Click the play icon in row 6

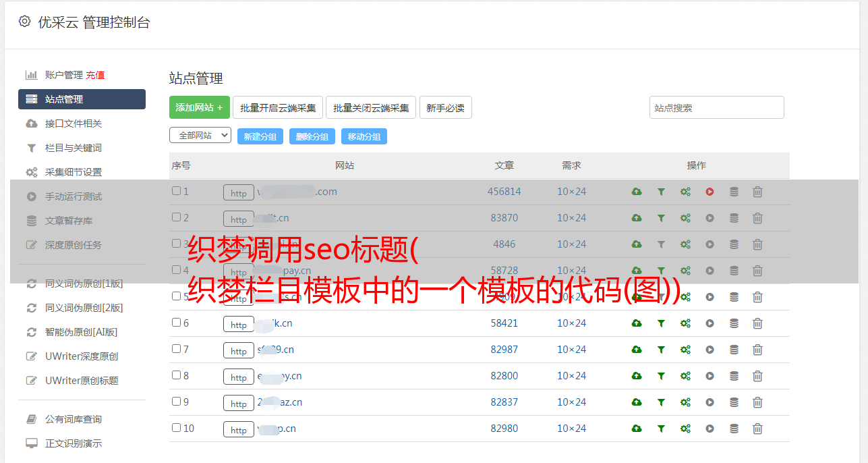(x=710, y=323)
